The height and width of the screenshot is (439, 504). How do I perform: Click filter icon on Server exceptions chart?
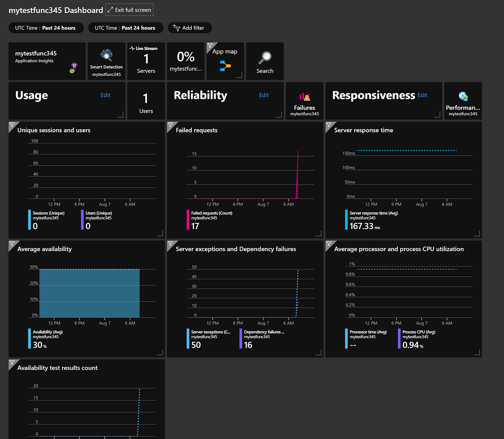coord(170,244)
